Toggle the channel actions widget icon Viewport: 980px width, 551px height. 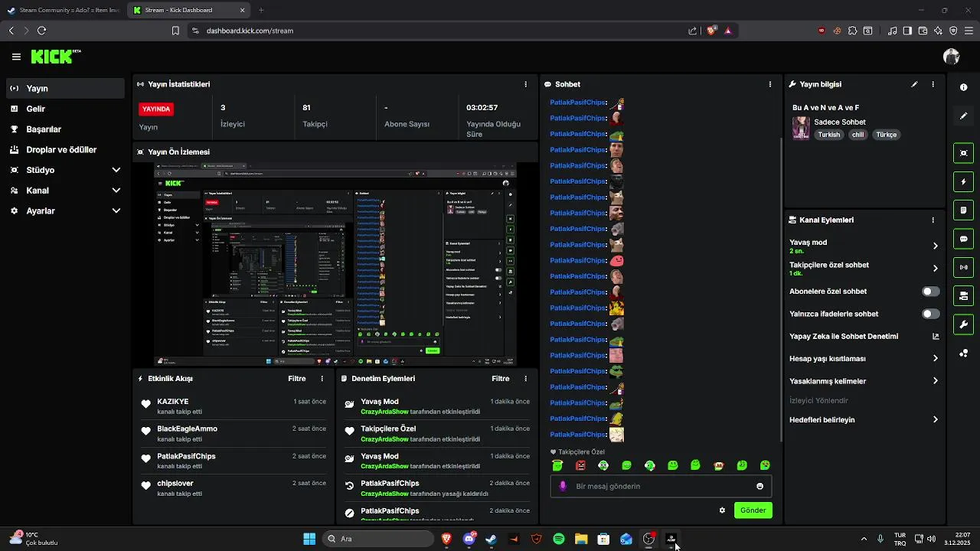point(964,295)
